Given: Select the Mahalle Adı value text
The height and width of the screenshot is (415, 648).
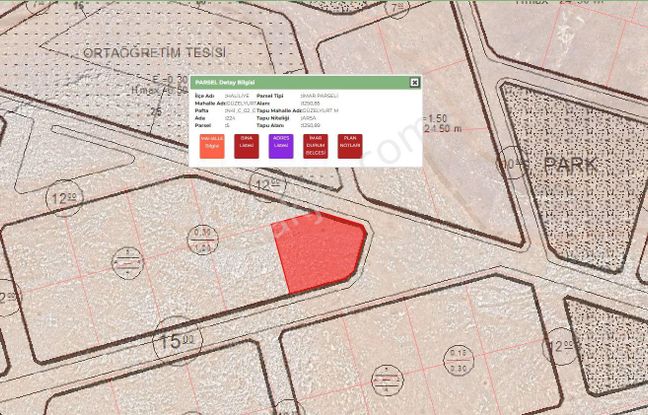Looking at the screenshot, I should click(x=238, y=103).
